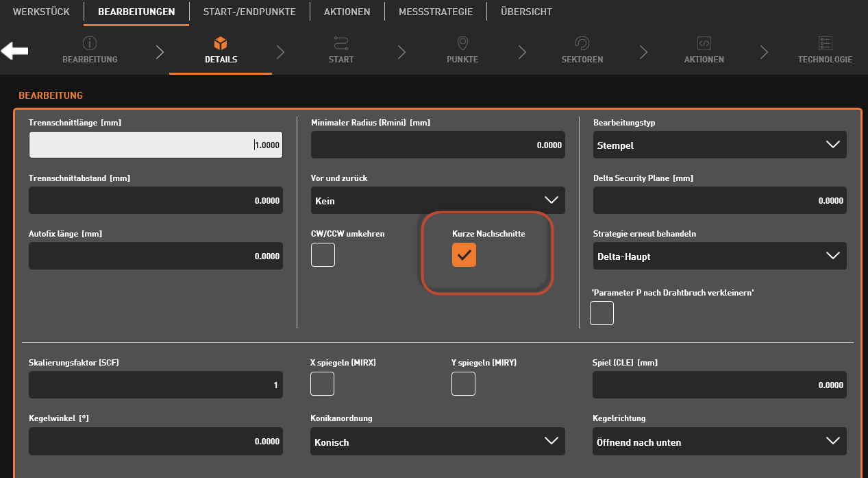The width and height of the screenshot is (868, 478).
Task: Expand the Bearbeitungstyp Stempel dropdown
Action: point(719,145)
